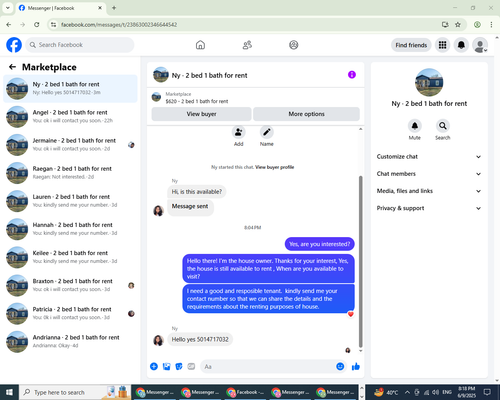
Task: Click Add people icon in chat
Action: coord(239,132)
